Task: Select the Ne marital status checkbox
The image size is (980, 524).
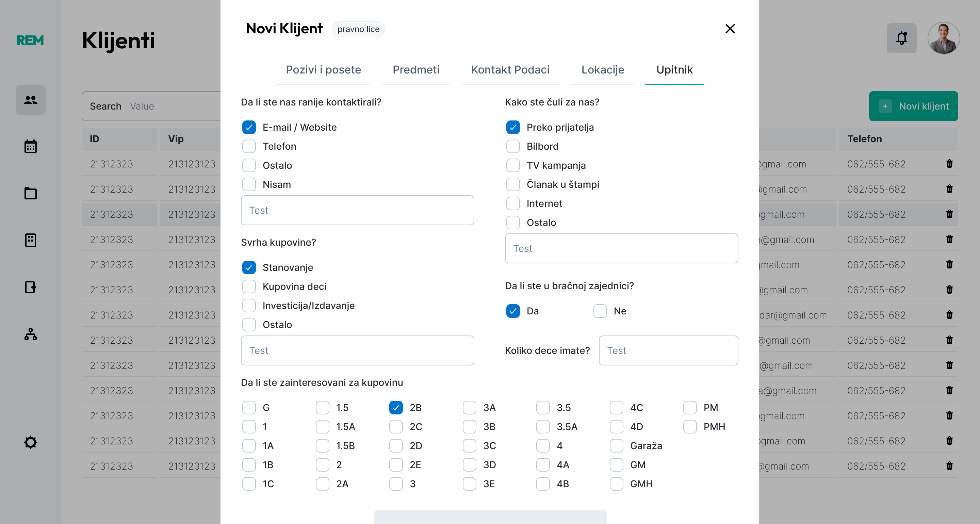Action: 600,311
